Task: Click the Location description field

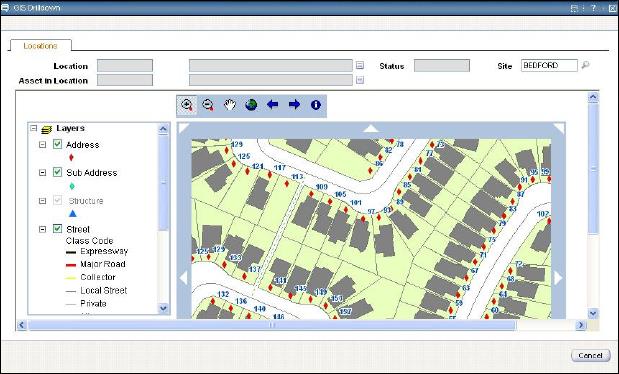Action: [271, 66]
